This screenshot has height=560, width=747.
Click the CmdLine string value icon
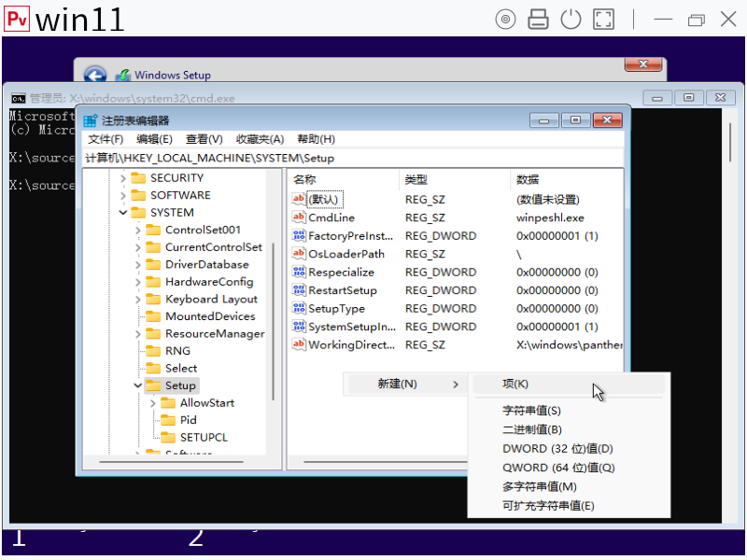[x=299, y=217]
